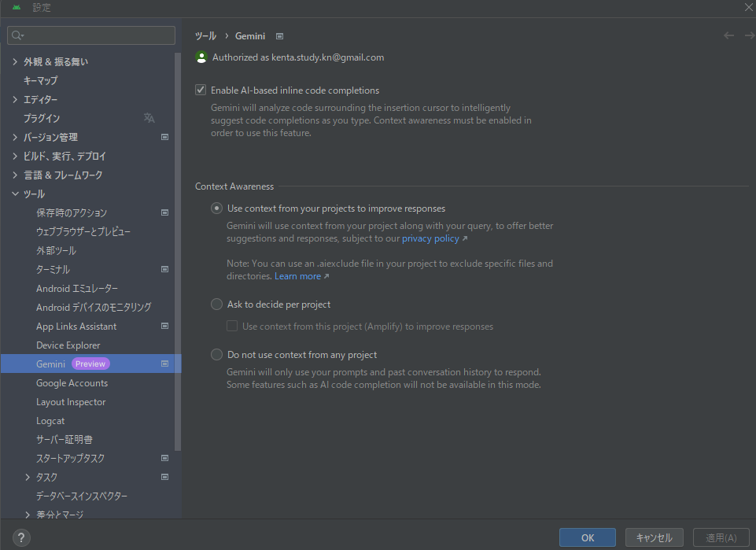Open the privacy policy link

coord(430,238)
